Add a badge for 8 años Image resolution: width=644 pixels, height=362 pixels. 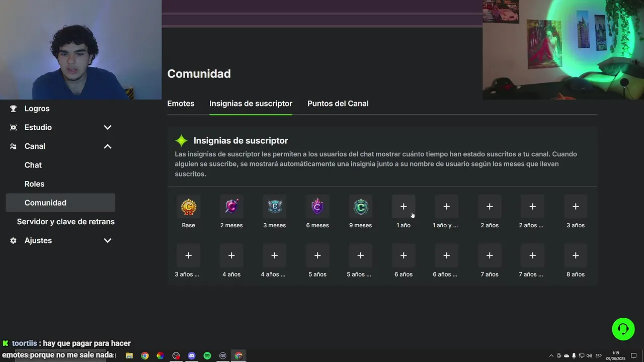point(576,255)
